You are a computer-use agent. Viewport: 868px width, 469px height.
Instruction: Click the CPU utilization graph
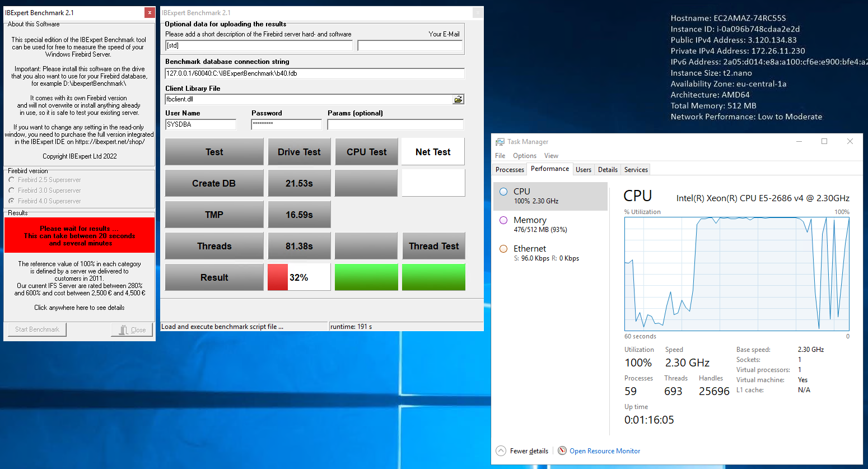tap(737, 273)
